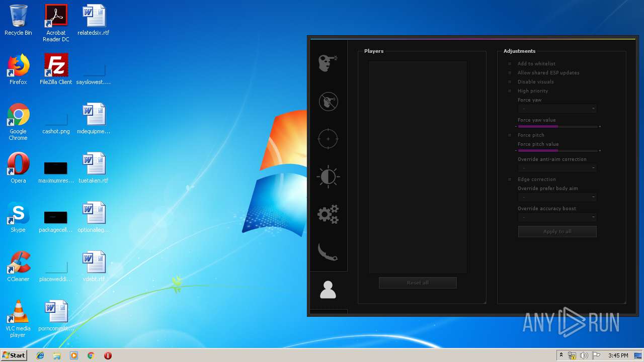Adjust the Force pitch value slider
The height and width of the screenshot is (362, 644).
pyautogui.click(x=557, y=150)
